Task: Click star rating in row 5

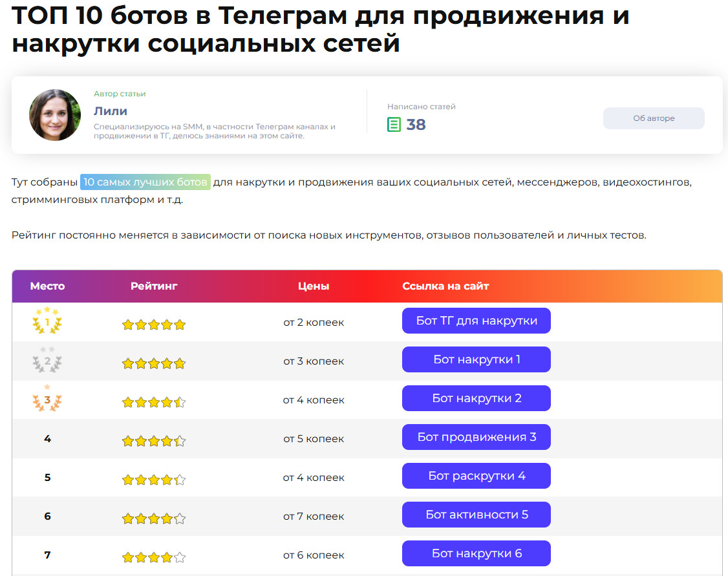Action: point(154,480)
